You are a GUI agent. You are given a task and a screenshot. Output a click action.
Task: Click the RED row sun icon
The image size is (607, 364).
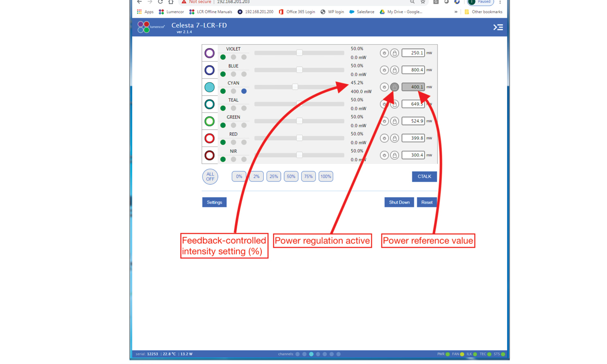point(384,138)
